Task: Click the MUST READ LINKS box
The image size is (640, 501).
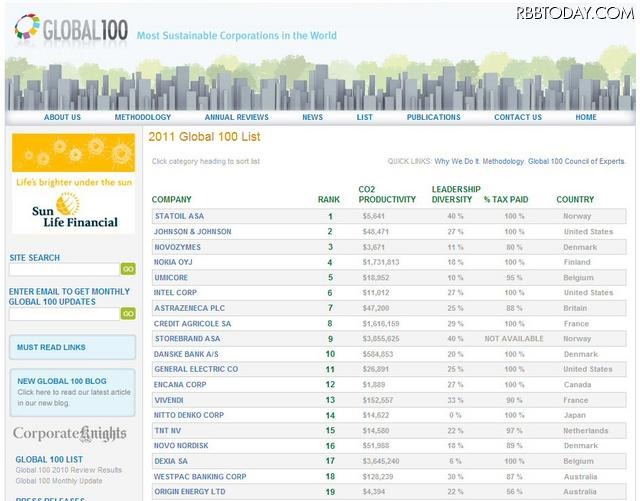Action: coord(72,347)
